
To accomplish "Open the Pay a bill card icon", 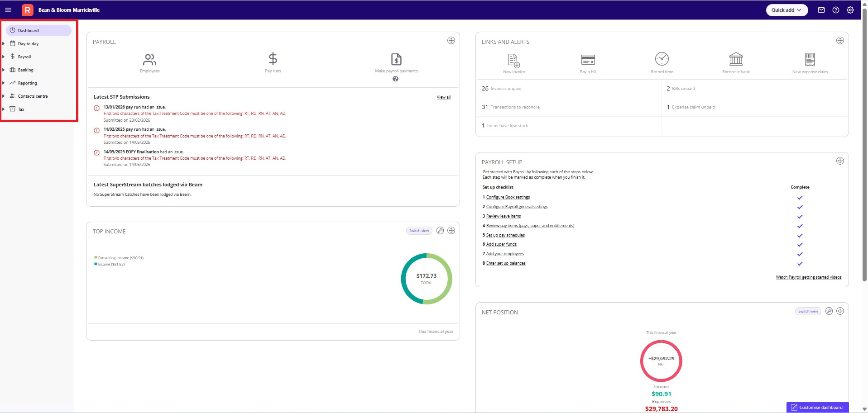I will tap(588, 60).
